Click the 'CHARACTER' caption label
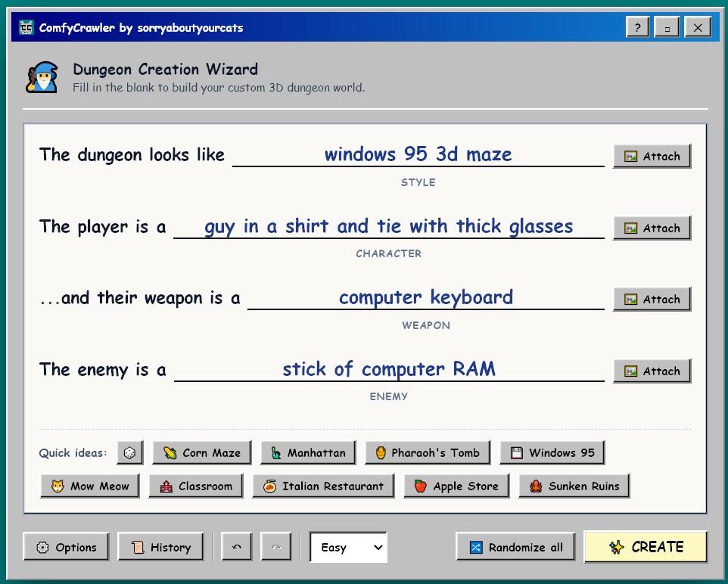Image resolution: width=728 pixels, height=584 pixels. pyautogui.click(x=389, y=253)
